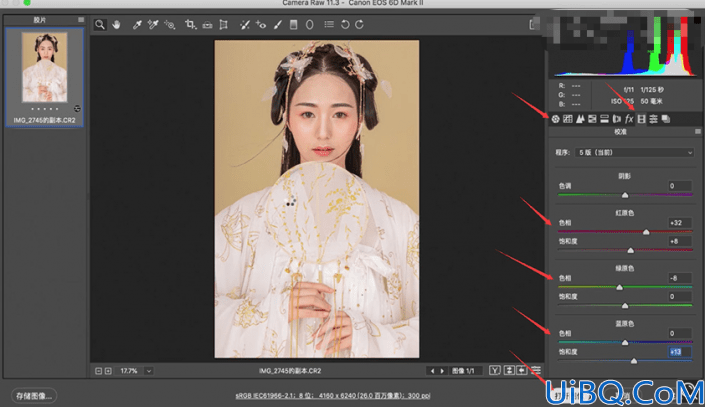Screen dimensions: 705x407
Task: Expand the process version 5 dropdown
Action: (x=634, y=152)
